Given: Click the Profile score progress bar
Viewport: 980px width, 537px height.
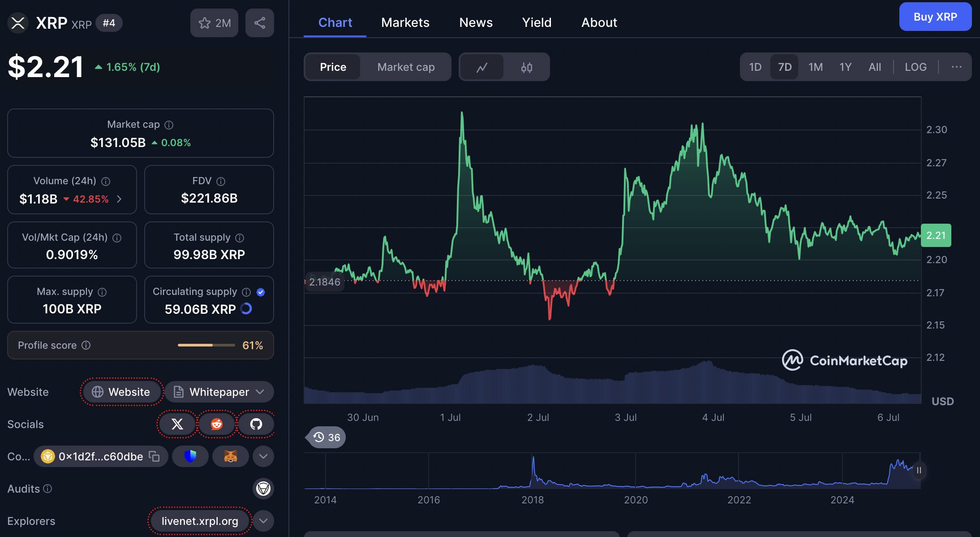Looking at the screenshot, I should click(x=206, y=345).
